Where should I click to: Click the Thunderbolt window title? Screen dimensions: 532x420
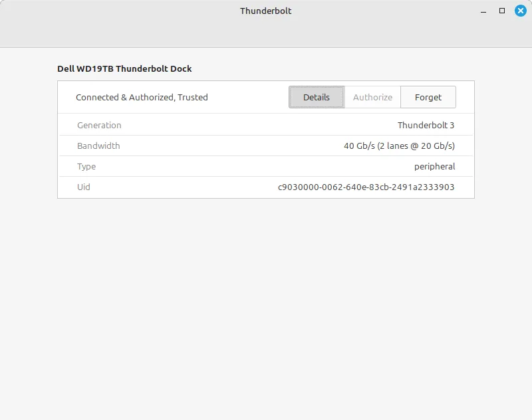265,11
